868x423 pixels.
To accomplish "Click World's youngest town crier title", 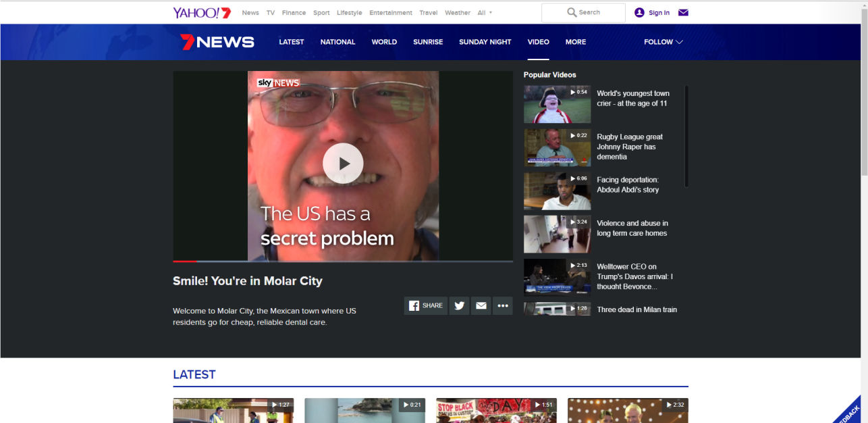I will (633, 99).
